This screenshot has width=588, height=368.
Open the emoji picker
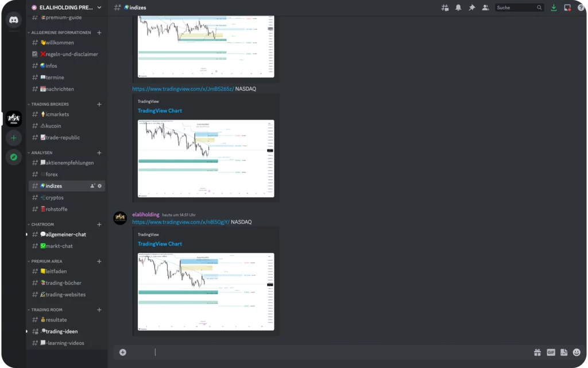(x=577, y=352)
